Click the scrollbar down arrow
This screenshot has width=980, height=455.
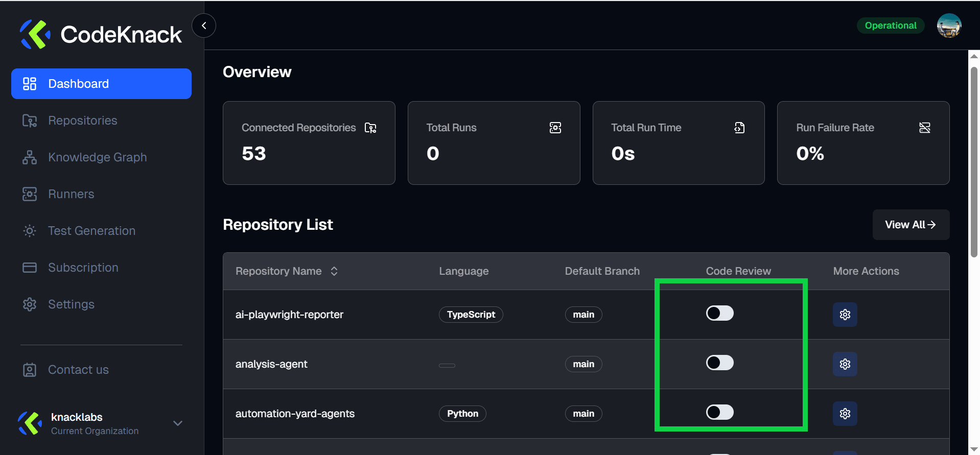coord(974,449)
